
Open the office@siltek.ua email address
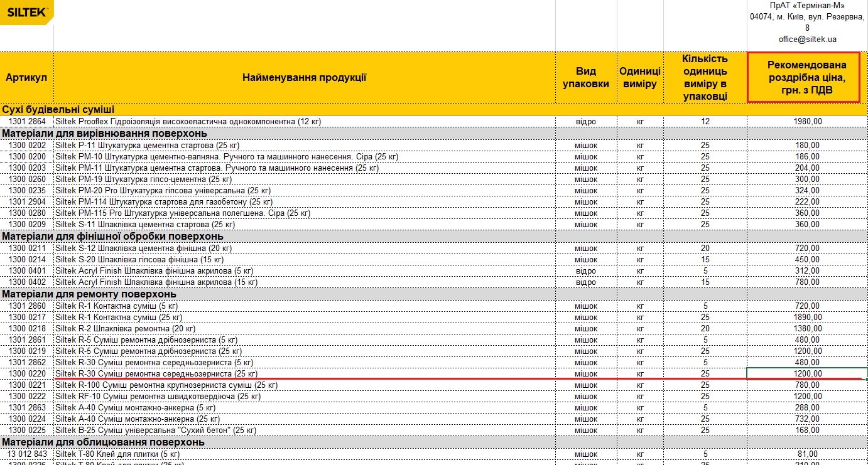coord(807,39)
